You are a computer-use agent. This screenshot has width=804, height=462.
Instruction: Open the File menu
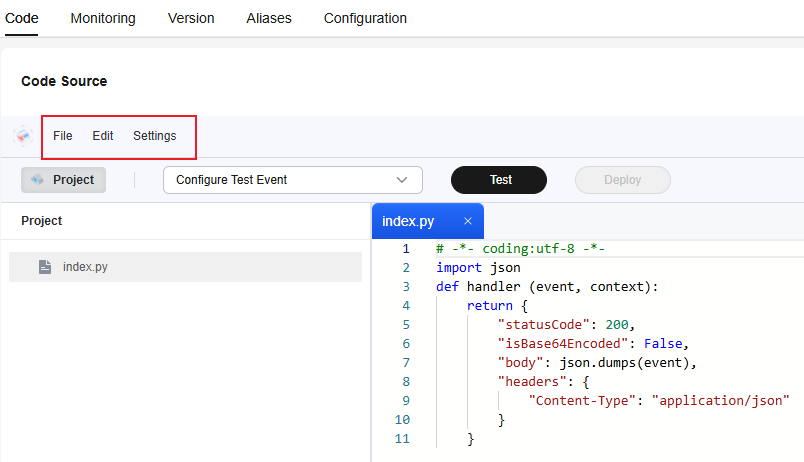(63, 136)
